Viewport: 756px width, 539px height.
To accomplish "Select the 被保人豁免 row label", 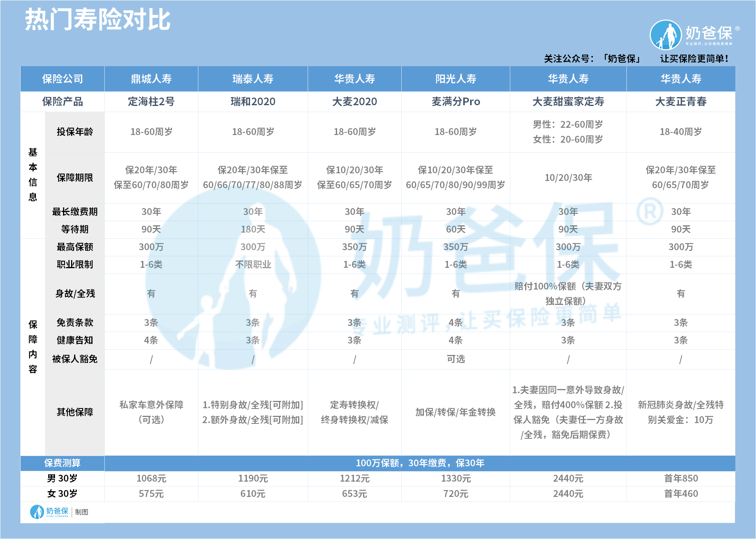I will pos(75,359).
